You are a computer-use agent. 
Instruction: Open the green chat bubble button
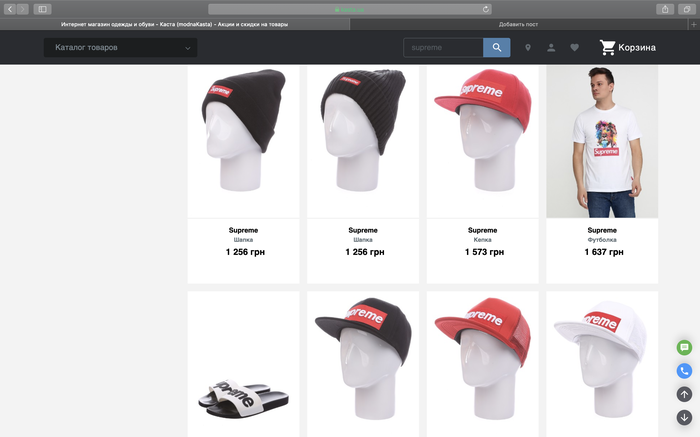pos(684,347)
